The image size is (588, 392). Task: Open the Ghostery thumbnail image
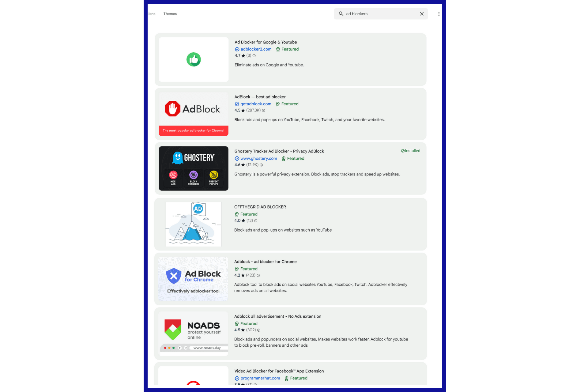[194, 168]
